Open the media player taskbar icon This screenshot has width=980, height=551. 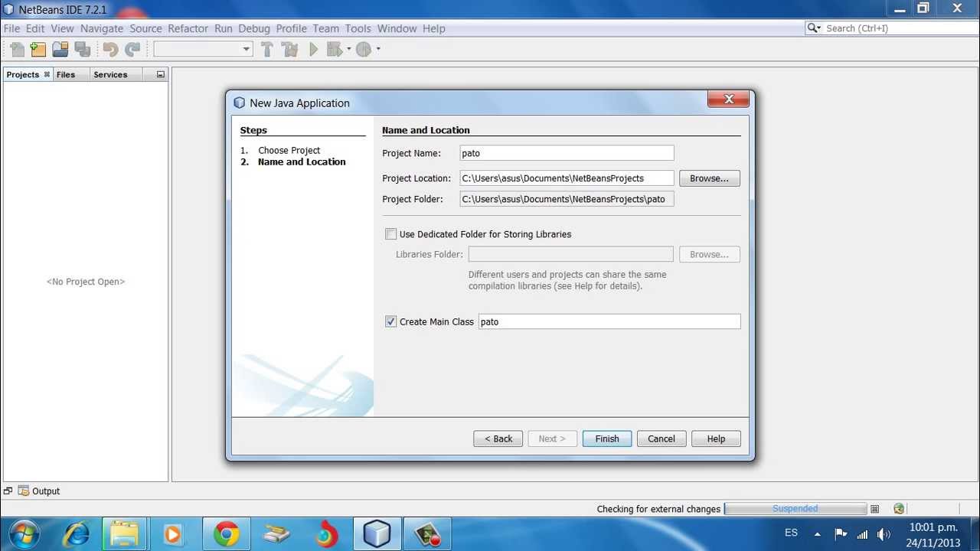172,533
